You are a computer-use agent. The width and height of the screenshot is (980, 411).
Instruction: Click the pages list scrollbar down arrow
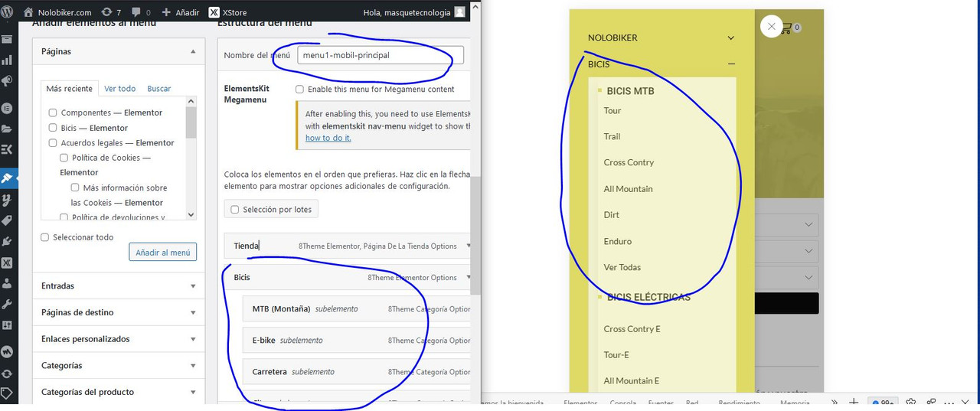coord(191,215)
